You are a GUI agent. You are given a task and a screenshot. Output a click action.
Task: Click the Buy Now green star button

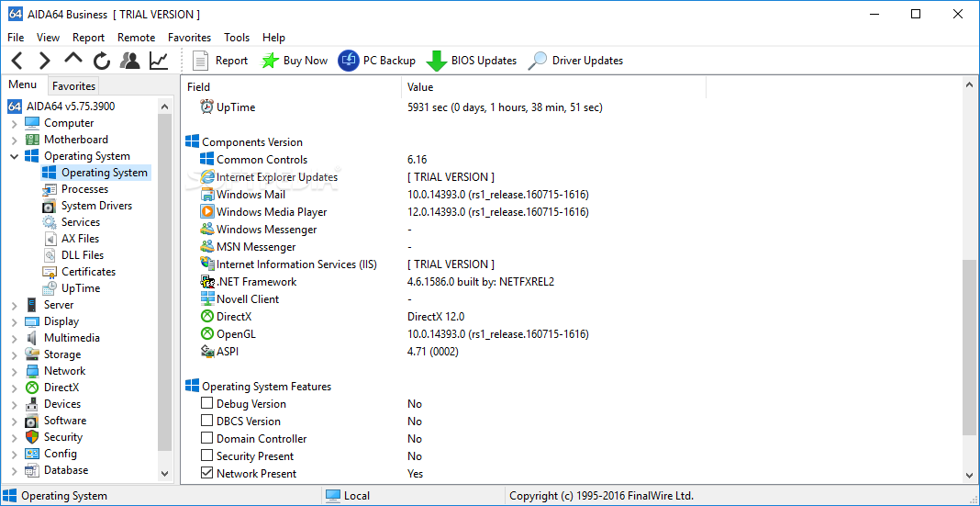point(295,61)
